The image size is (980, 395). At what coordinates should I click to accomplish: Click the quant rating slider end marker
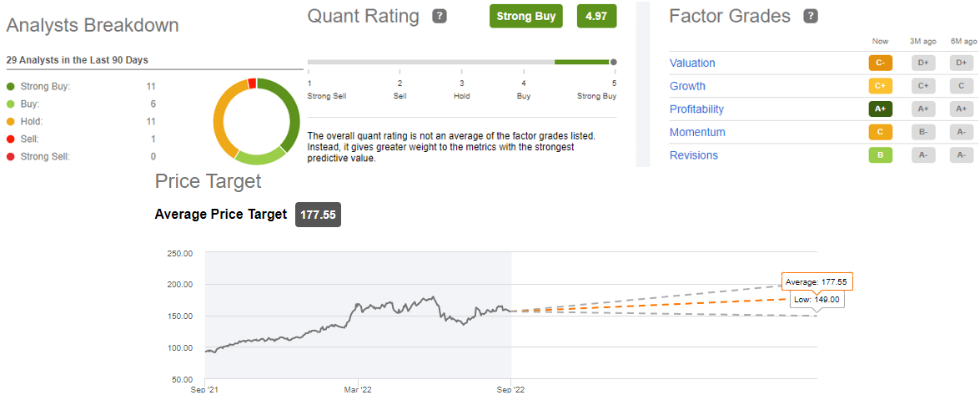(613, 62)
